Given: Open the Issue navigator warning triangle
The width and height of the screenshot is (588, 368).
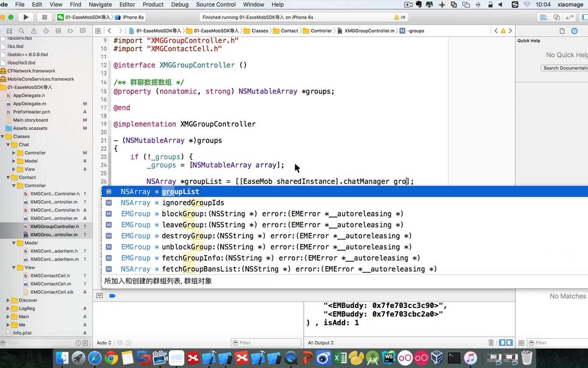Looking at the screenshot, I should tap(34, 31).
